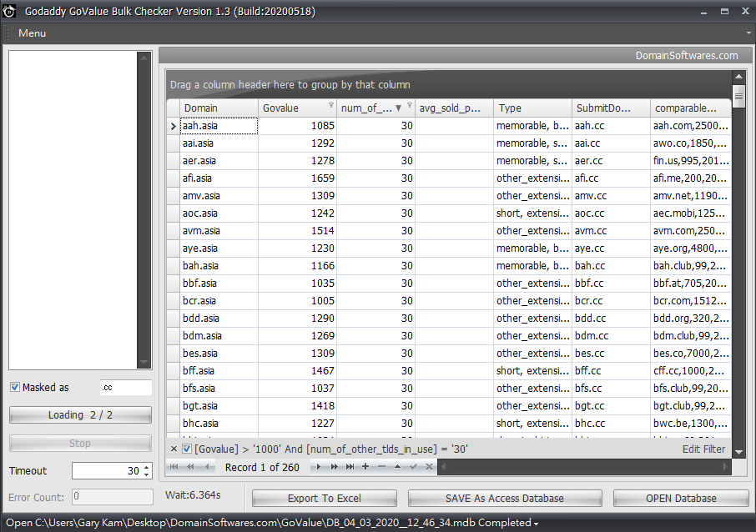Click the grid horizontal scroll right arrow
Viewport: 756px width, 532px height.
point(724,466)
